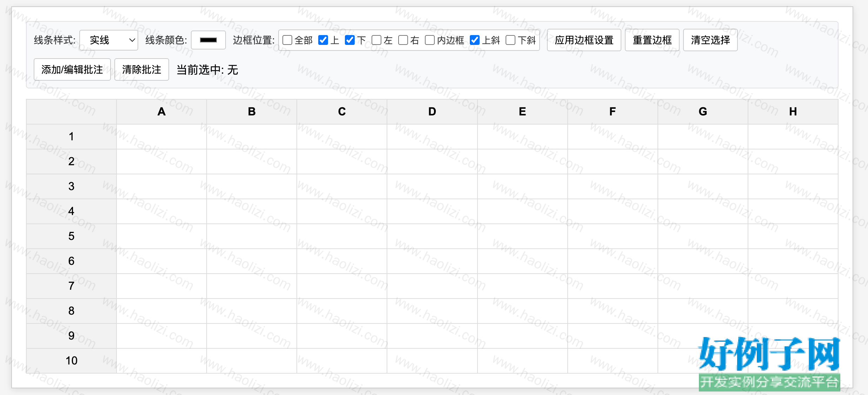868x395 pixels.
Task: Click cell B9 in the grid
Action: point(252,336)
